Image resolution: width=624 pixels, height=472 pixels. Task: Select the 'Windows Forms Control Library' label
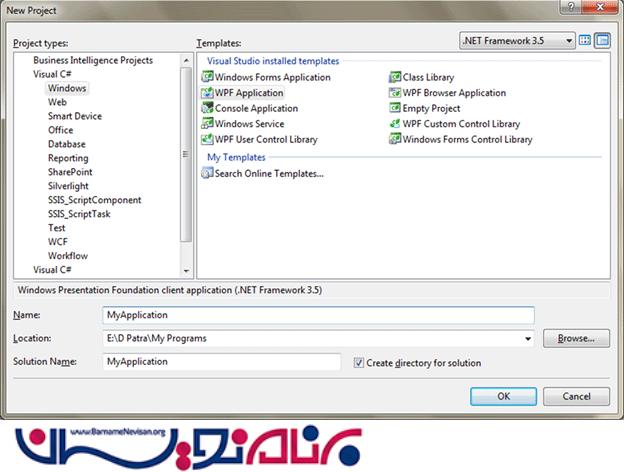467,139
